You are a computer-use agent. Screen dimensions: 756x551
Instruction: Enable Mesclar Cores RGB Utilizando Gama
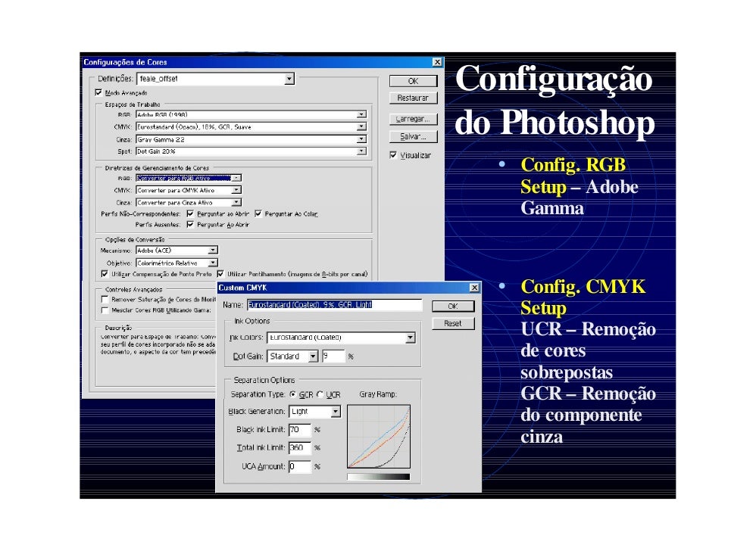105,310
